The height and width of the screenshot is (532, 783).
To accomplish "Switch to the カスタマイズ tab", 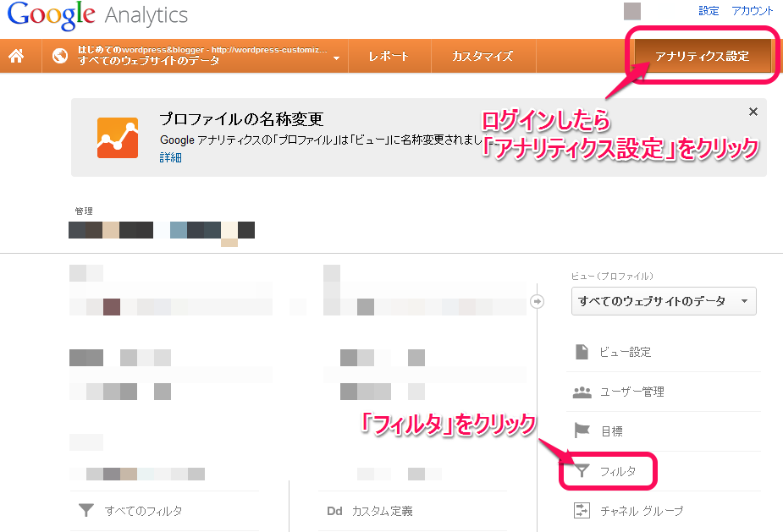I will click(x=482, y=56).
